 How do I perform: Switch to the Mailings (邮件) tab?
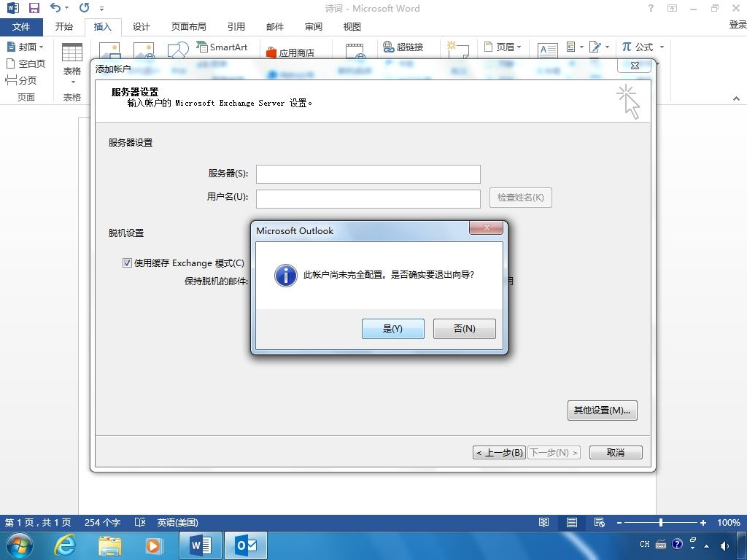[275, 27]
